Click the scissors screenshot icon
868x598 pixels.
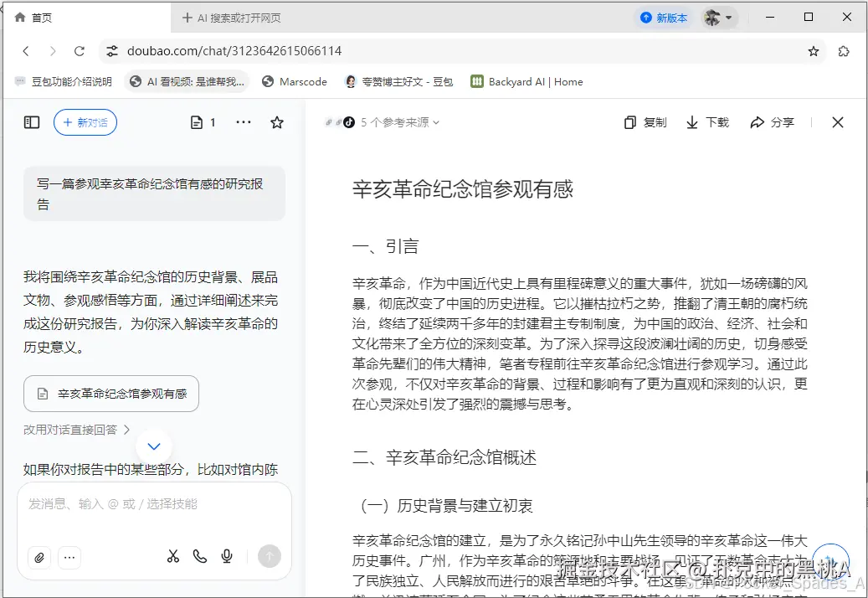pyautogui.click(x=173, y=556)
